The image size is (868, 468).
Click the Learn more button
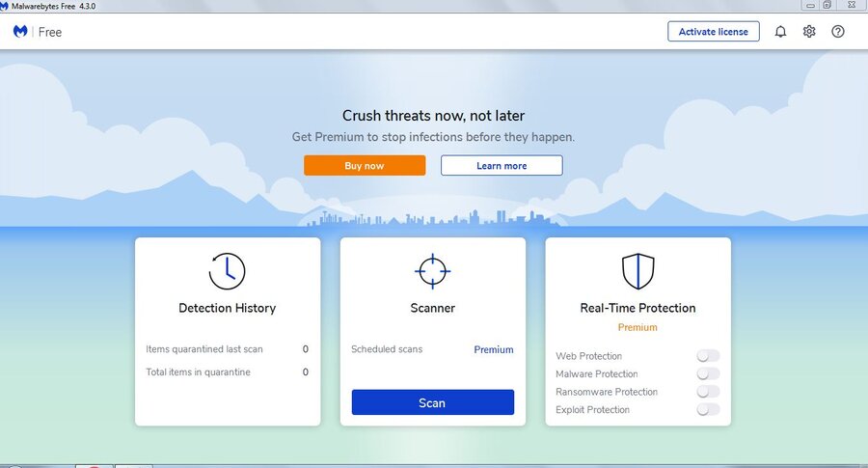pos(502,166)
